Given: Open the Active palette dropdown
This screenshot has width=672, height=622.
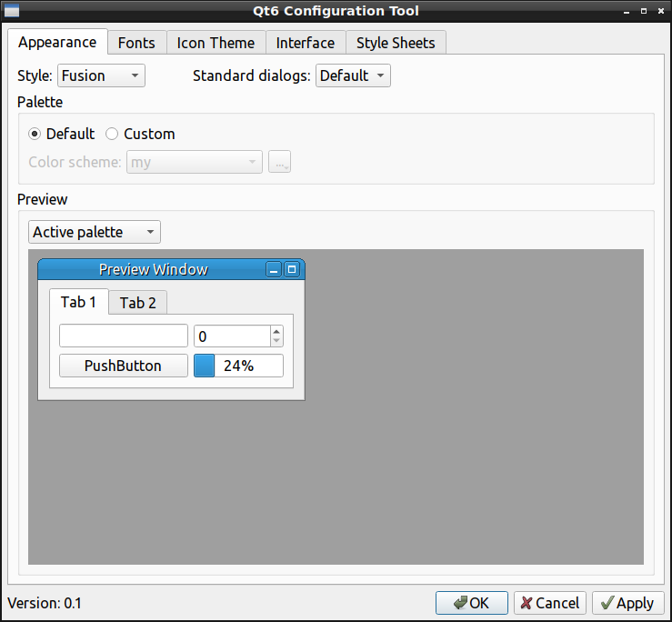Looking at the screenshot, I should (x=95, y=232).
